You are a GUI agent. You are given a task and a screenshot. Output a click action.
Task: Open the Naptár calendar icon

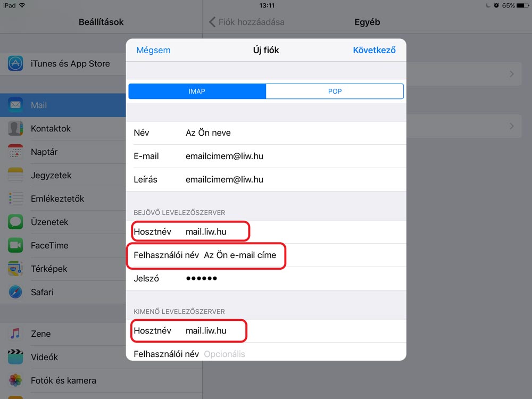click(x=15, y=152)
